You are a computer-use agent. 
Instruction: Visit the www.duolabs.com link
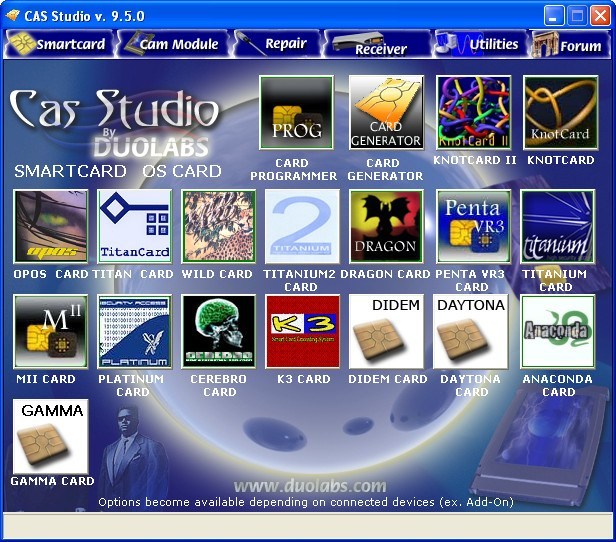point(310,486)
